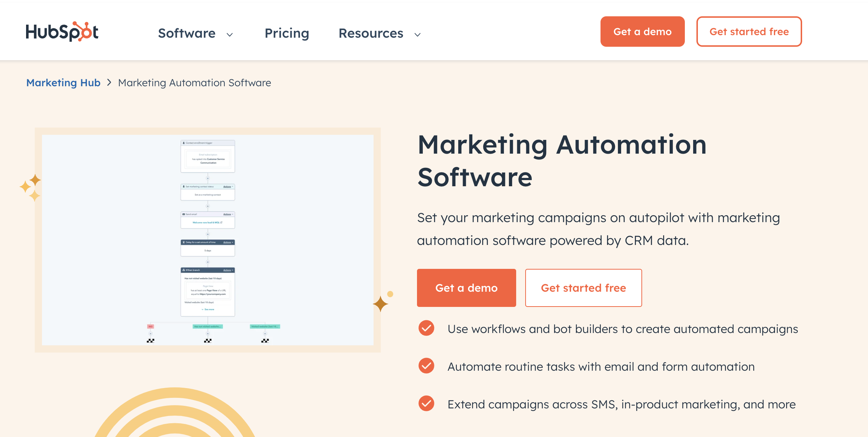This screenshot has width=868, height=437.
Task: Click Get a demo in header
Action: click(642, 32)
